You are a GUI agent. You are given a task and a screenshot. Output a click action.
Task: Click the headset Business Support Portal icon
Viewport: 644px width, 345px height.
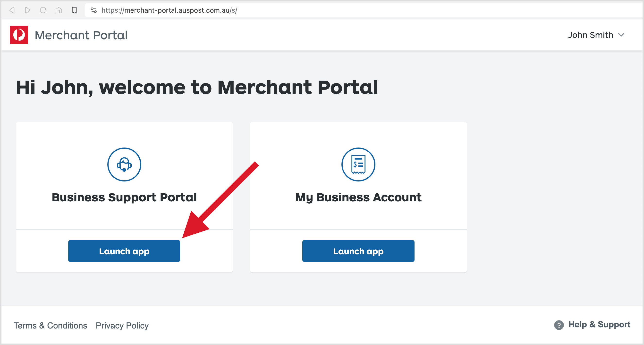coord(124,164)
